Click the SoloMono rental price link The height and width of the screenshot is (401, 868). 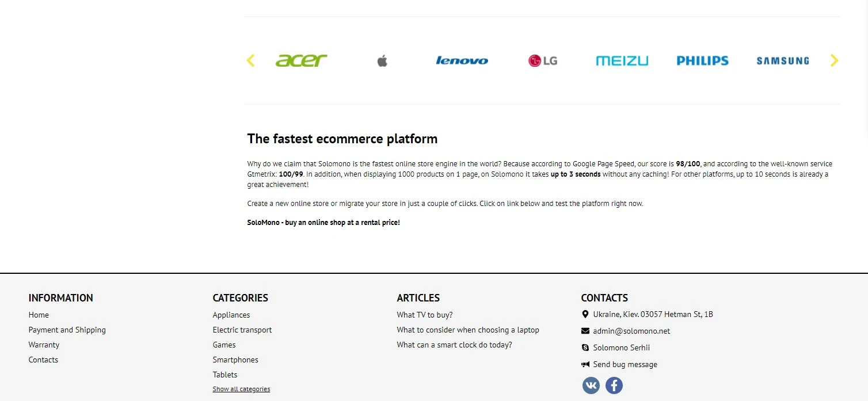coord(323,221)
